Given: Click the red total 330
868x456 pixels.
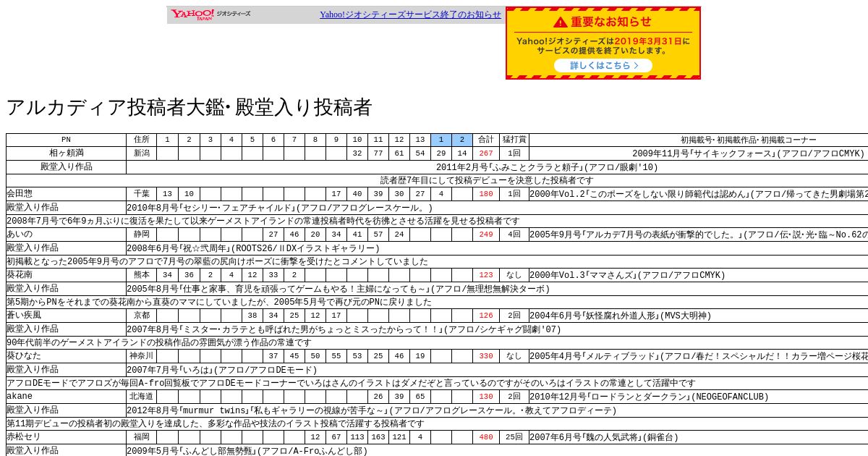Looking at the screenshot, I should [x=485, y=356].
